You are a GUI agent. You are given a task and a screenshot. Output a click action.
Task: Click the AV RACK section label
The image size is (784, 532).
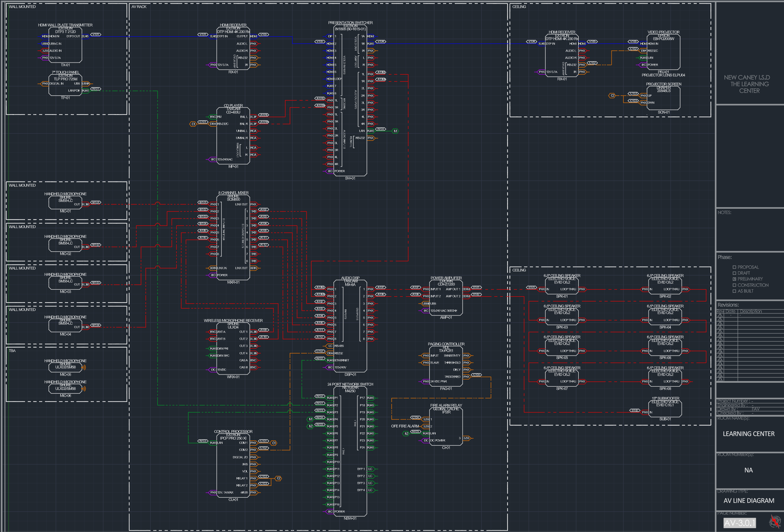139,7
